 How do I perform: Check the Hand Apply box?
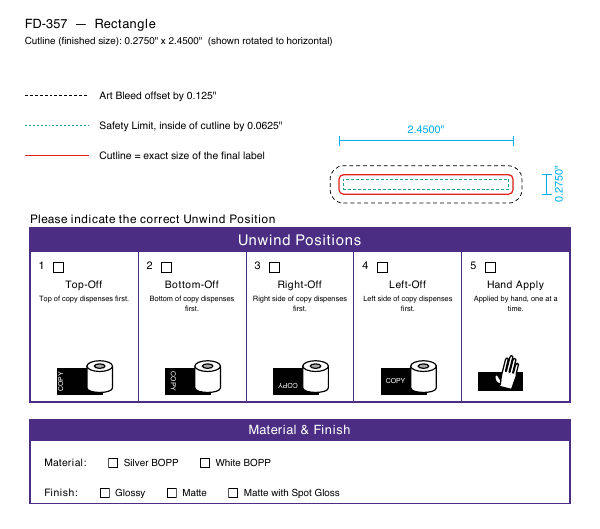[x=490, y=267]
